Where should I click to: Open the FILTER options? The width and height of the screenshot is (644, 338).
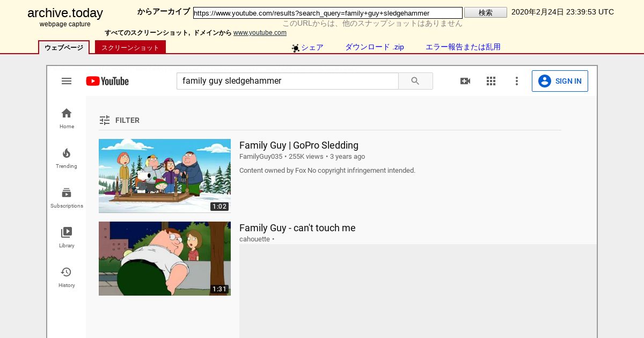(x=119, y=120)
